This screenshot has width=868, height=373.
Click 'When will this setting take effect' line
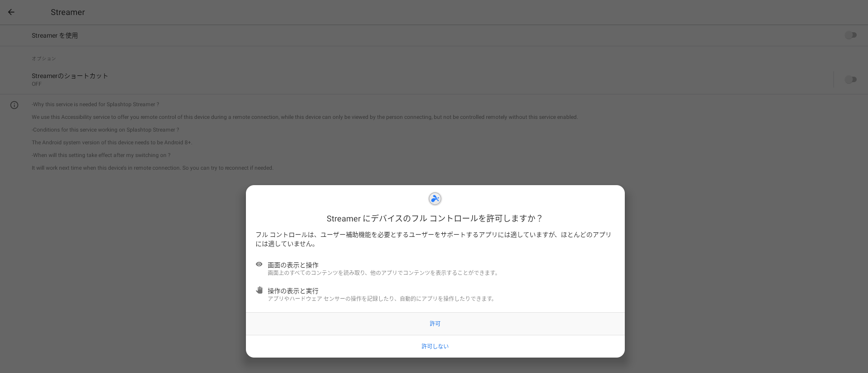tap(101, 155)
